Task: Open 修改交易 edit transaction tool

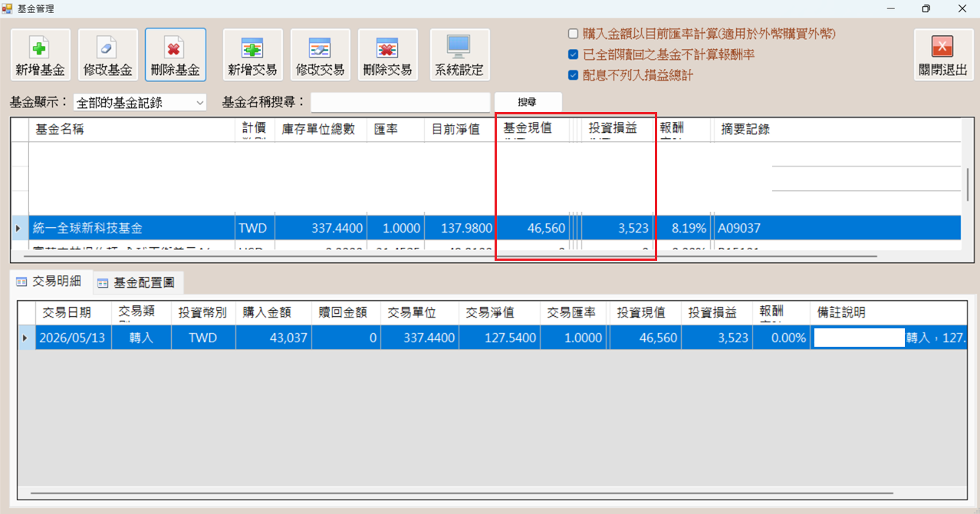Action: tap(320, 54)
